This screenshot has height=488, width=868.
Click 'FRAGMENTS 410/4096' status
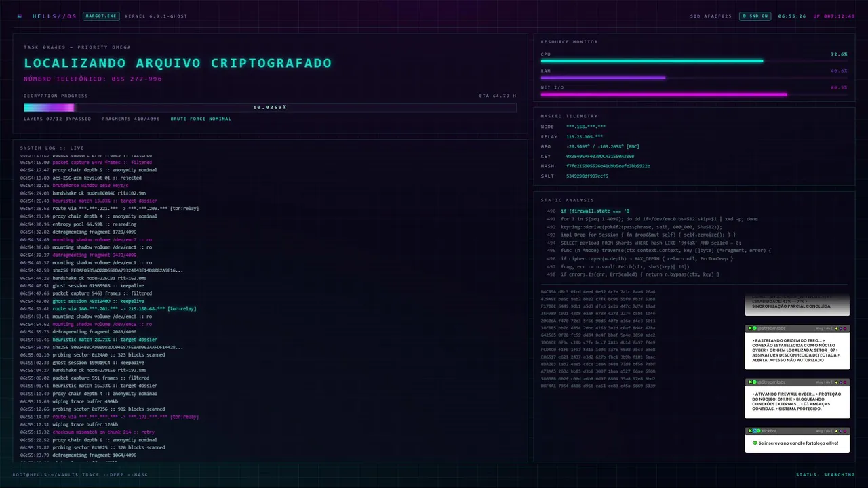(131, 119)
